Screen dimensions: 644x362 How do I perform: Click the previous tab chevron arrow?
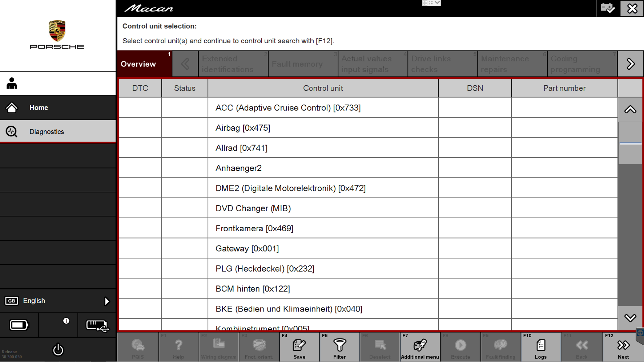pyautogui.click(x=185, y=64)
